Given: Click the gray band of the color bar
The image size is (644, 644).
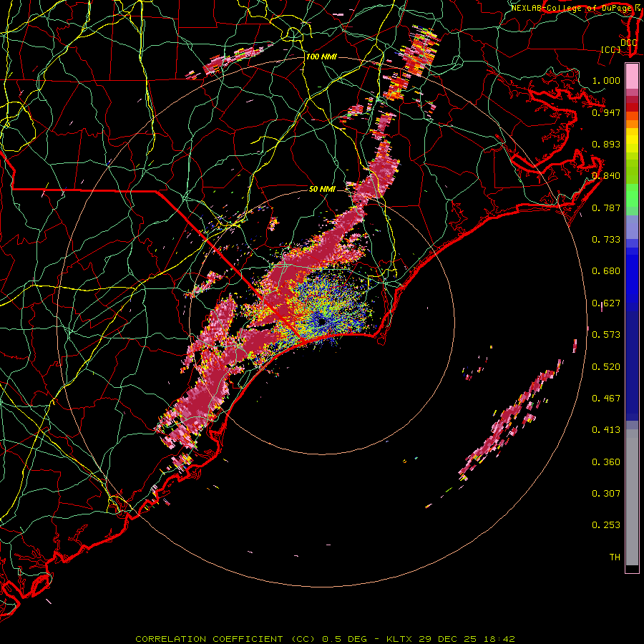Looking at the screenshot, I should (632, 497).
